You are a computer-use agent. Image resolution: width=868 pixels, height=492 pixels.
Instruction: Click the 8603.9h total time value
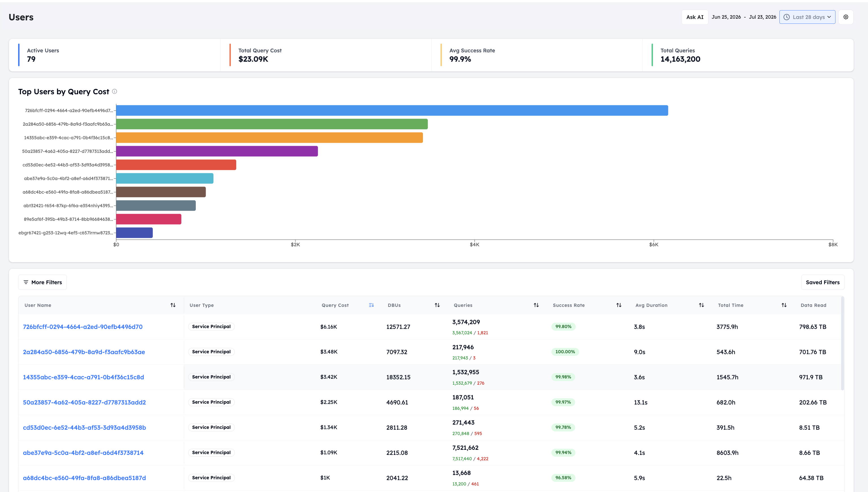(728, 453)
